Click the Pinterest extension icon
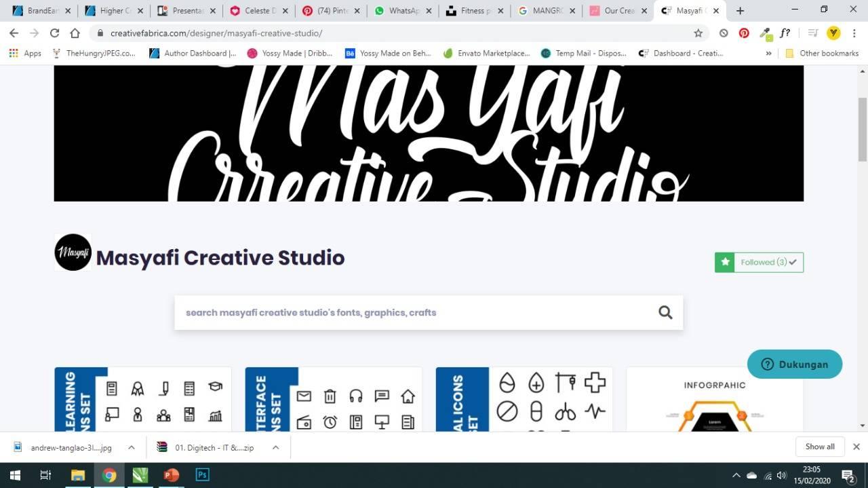868x488 pixels. [x=744, y=33]
